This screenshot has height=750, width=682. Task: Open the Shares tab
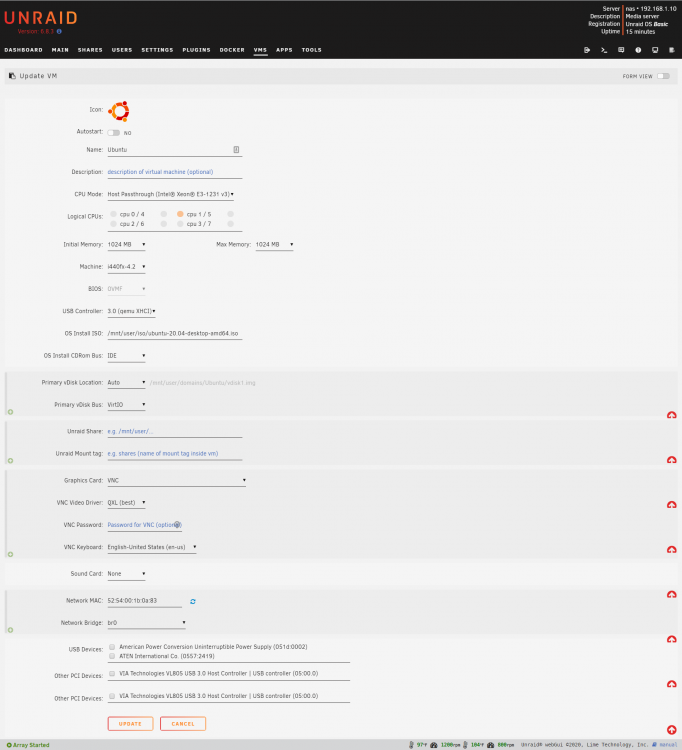pyautogui.click(x=90, y=50)
